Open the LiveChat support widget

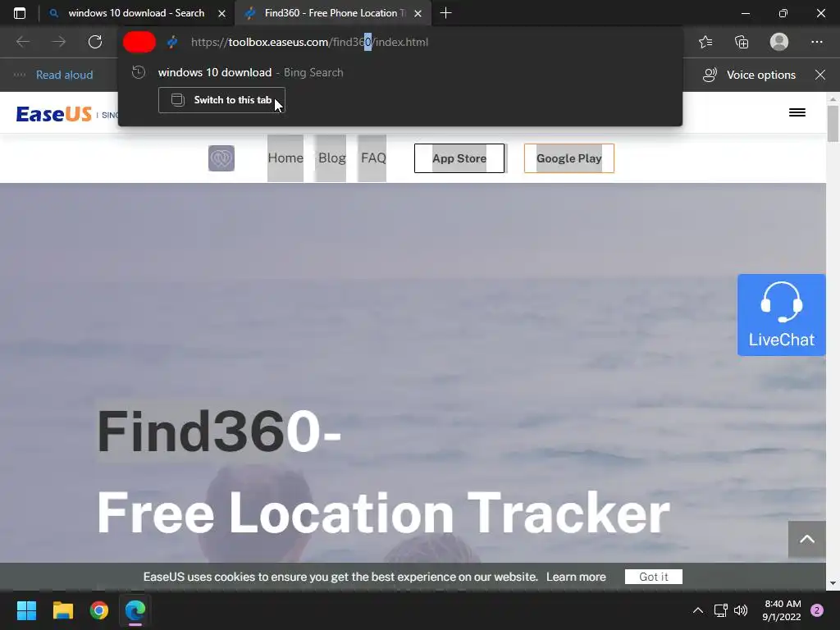pyautogui.click(x=781, y=315)
